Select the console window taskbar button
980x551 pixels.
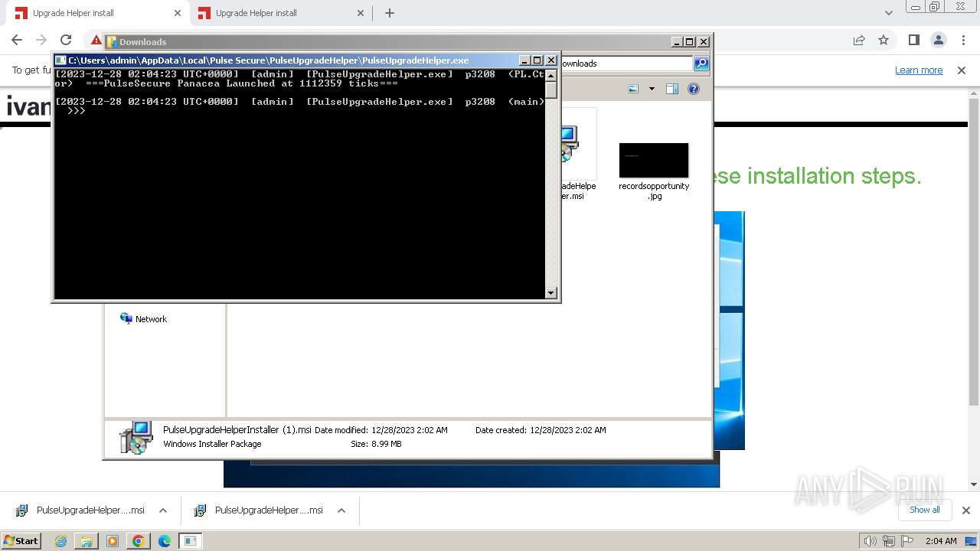tap(190, 541)
